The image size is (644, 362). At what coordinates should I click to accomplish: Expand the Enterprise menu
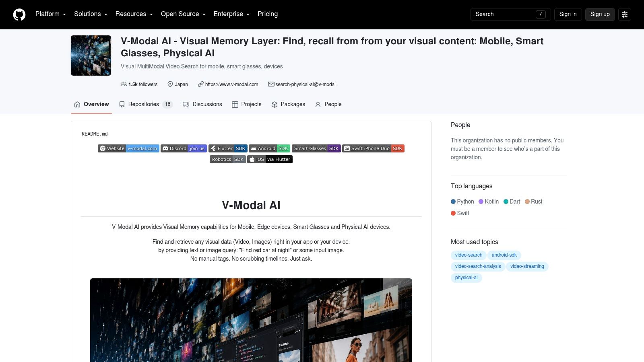point(231,14)
